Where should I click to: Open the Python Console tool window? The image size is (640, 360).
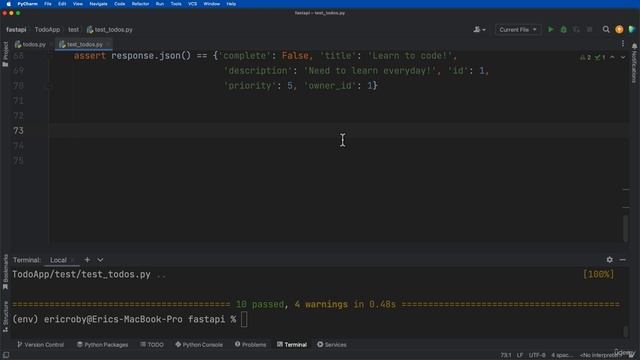tap(199, 345)
